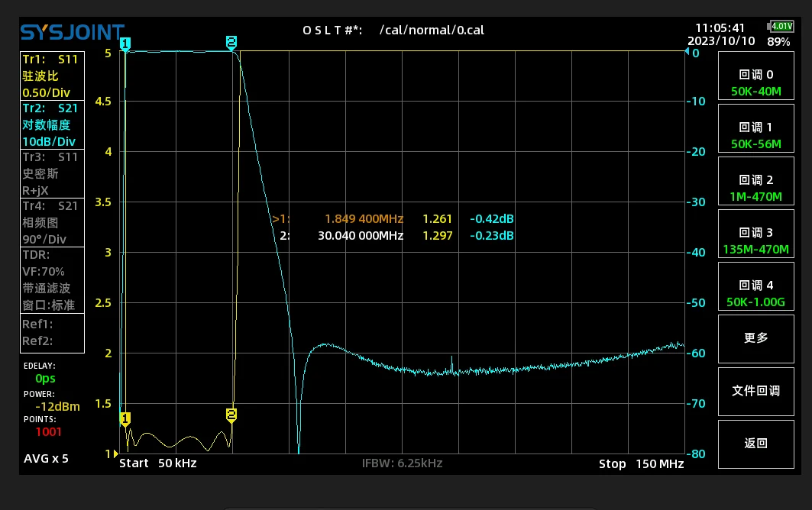Viewport: 812px width, 510px height.
Task: Click the cyan reference triangle at 0 dB
Action: [x=687, y=52]
